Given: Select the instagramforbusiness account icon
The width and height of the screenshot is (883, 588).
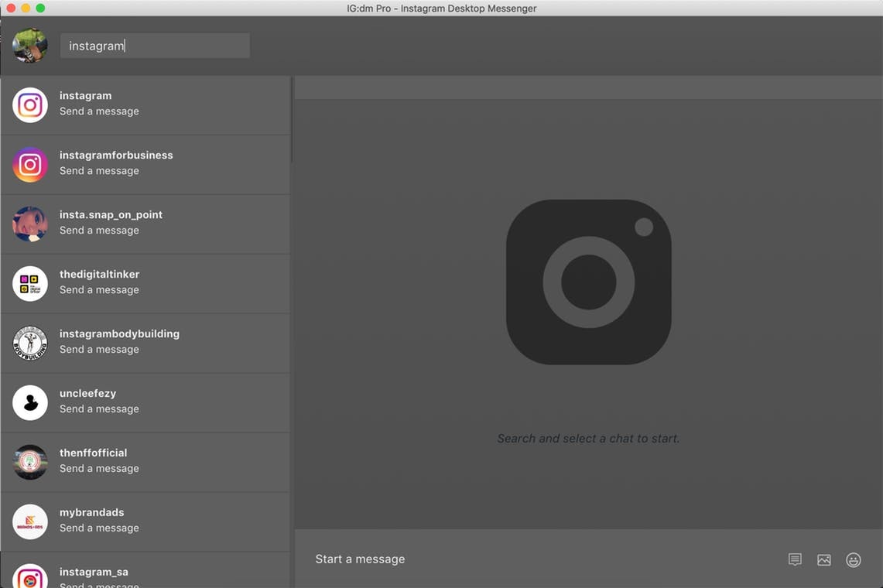Looking at the screenshot, I should [29, 164].
